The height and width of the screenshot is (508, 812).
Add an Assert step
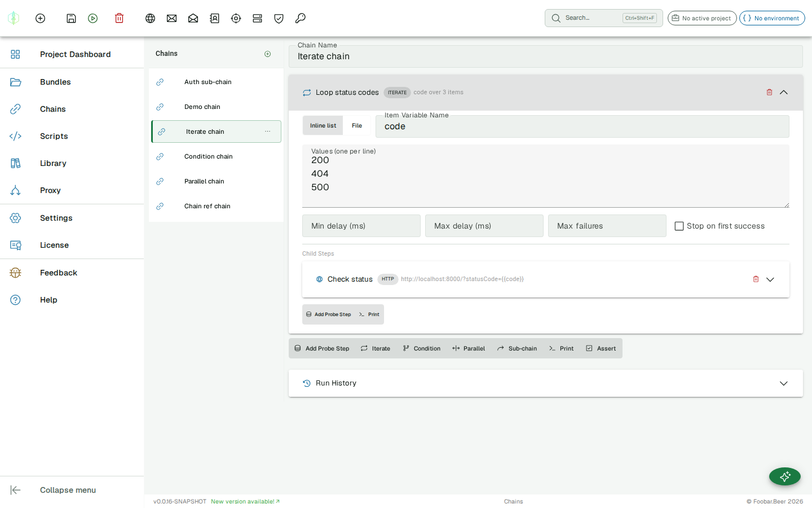coord(601,348)
